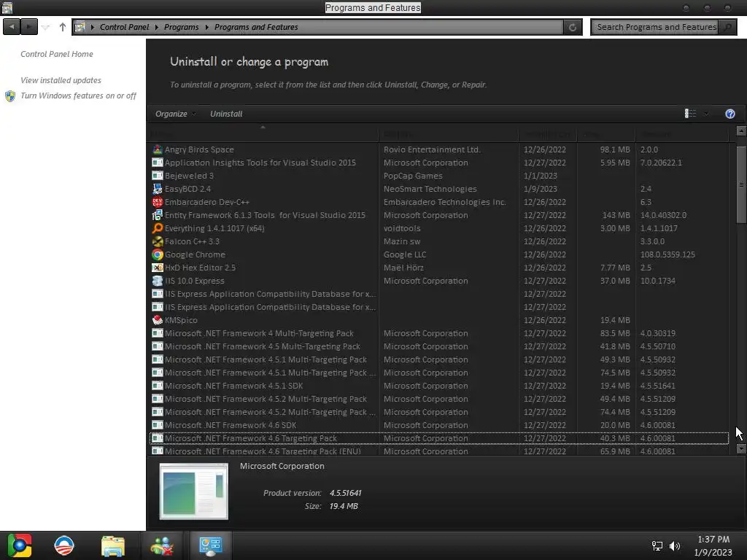Click the Bejeweled 3 icon

pyautogui.click(x=158, y=176)
